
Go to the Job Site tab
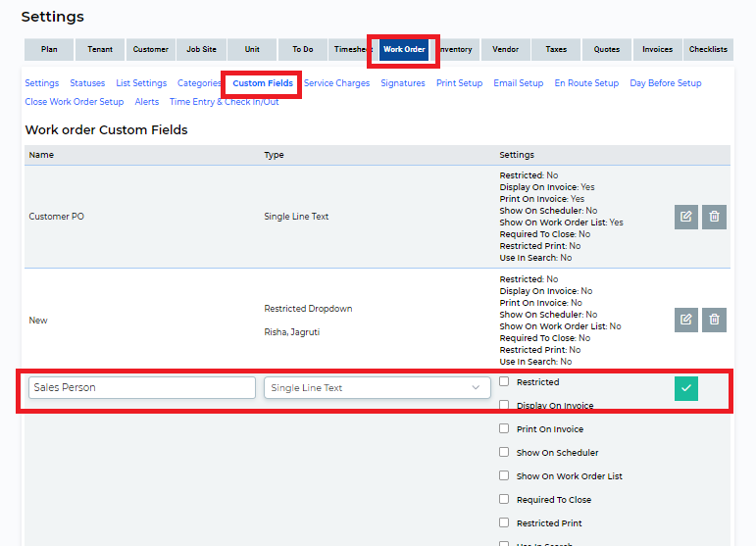click(x=202, y=49)
